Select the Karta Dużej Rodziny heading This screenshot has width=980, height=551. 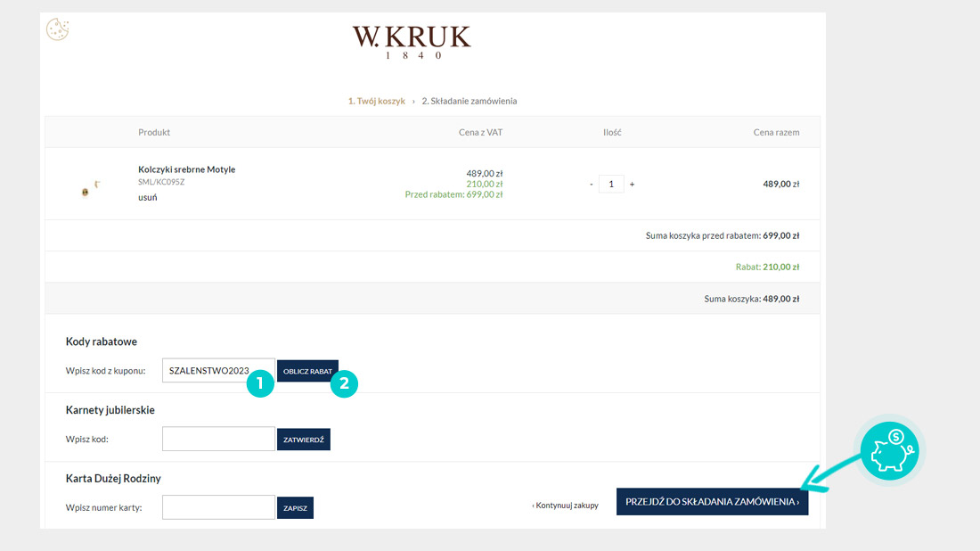tap(113, 479)
